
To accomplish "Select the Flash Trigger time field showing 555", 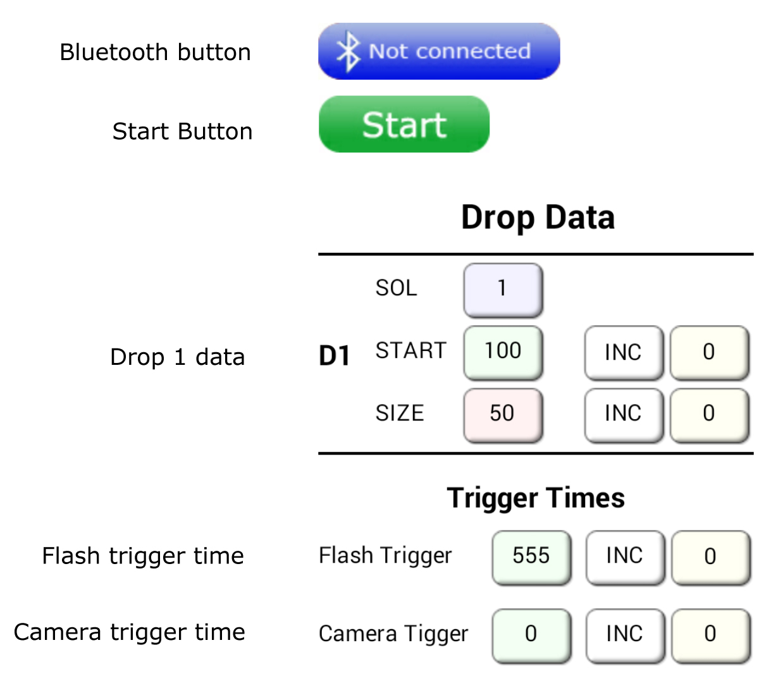I will coord(531,556).
